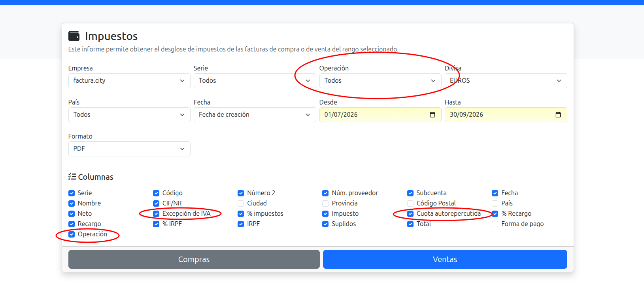Enable the Ciudad column checkbox
The image size is (644, 289).
(x=241, y=203)
